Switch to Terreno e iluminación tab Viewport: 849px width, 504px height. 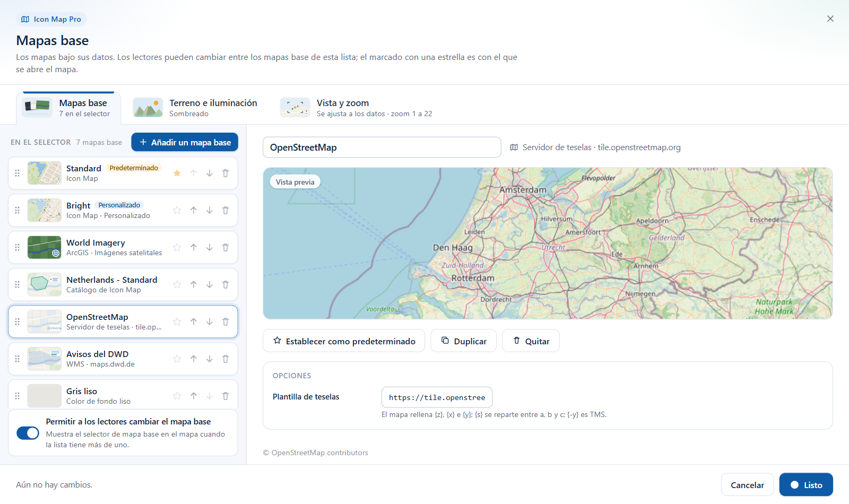tap(195, 108)
